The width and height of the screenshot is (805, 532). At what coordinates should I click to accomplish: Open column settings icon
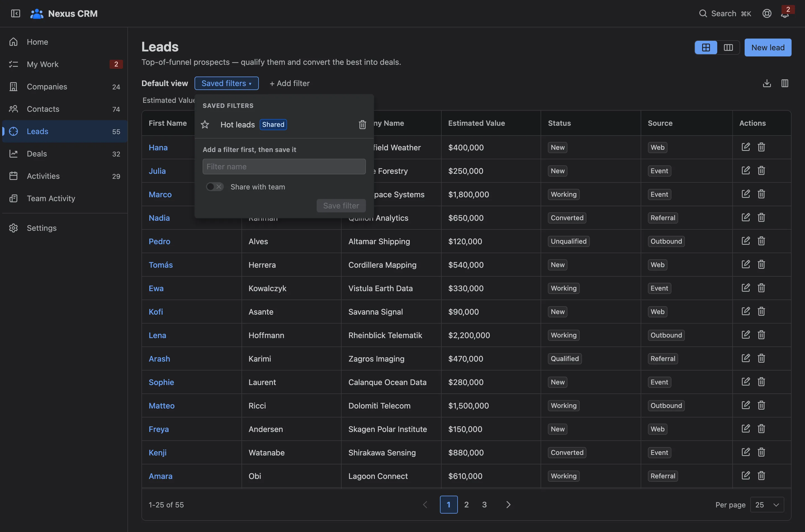pos(785,83)
